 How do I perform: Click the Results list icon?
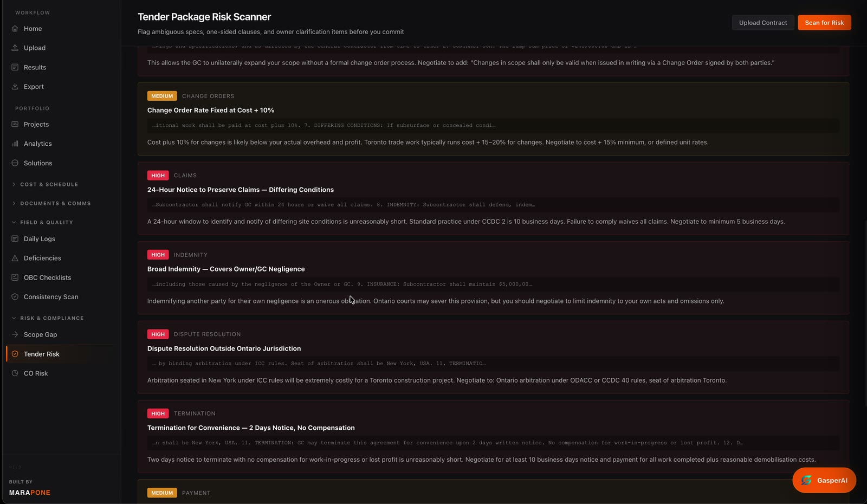[x=15, y=67]
